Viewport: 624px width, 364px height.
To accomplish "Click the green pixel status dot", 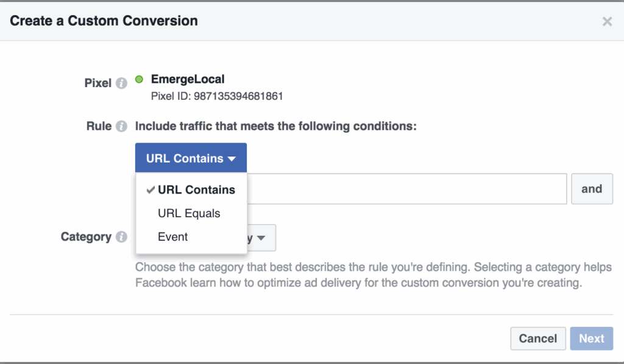I will tap(139, 79).
